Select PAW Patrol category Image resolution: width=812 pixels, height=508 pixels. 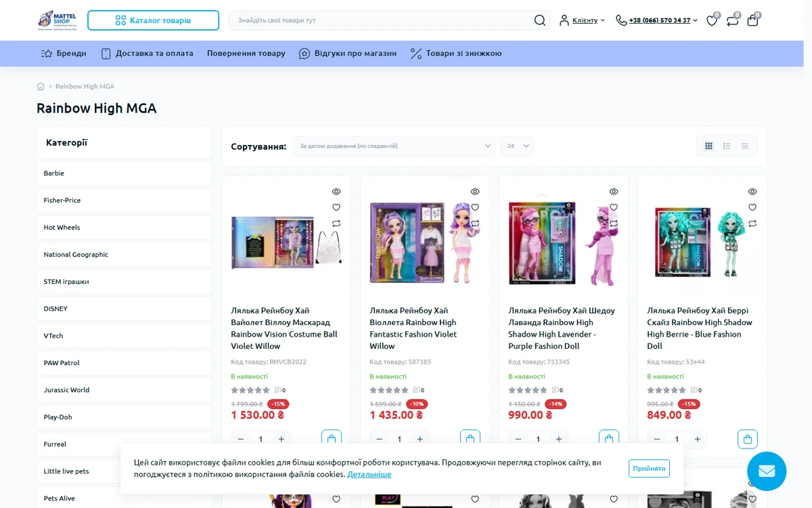click(125, 363)
